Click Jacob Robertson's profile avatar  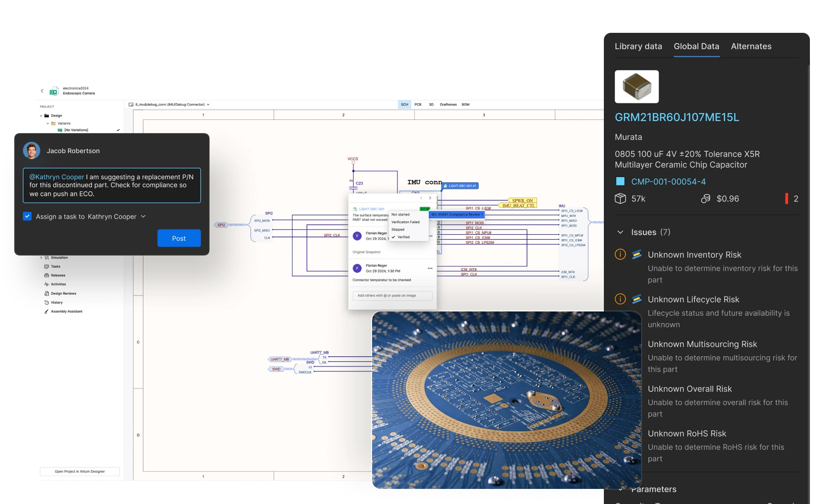32,151
